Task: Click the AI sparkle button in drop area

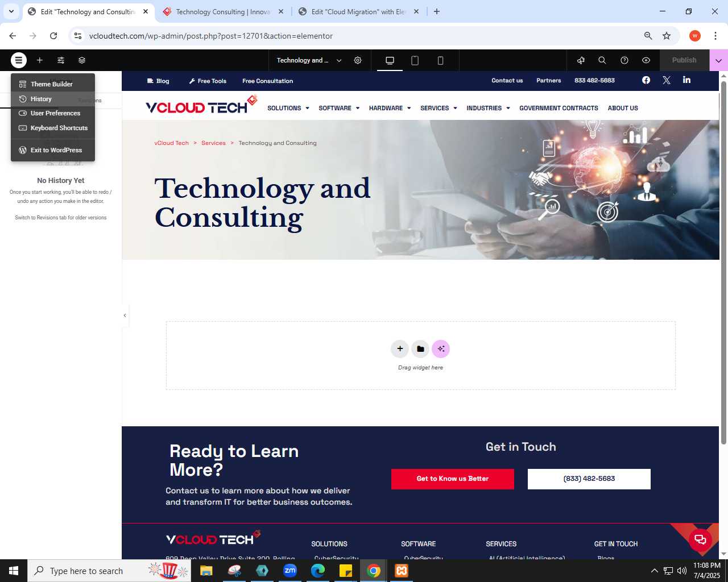Action: (441, 349)
